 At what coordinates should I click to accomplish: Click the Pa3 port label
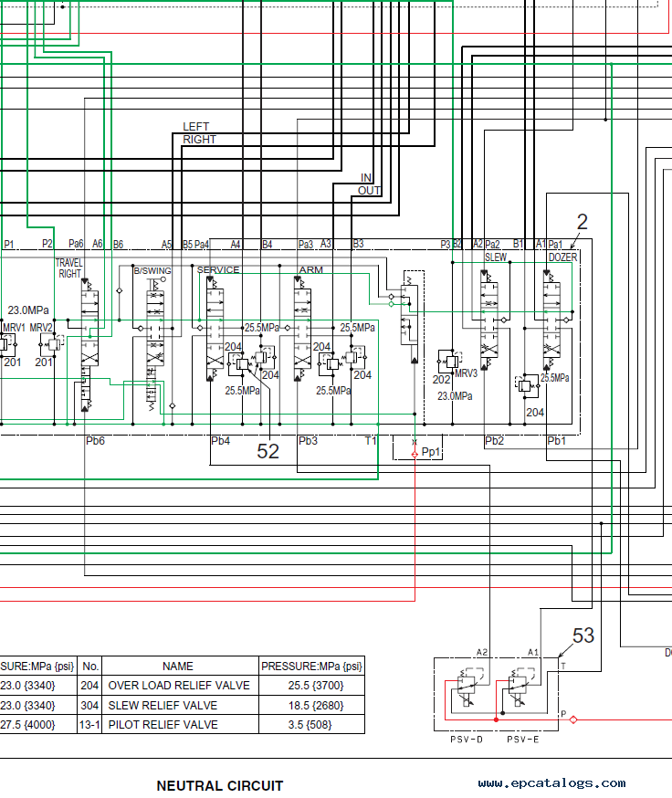click(x=306, y=245)
